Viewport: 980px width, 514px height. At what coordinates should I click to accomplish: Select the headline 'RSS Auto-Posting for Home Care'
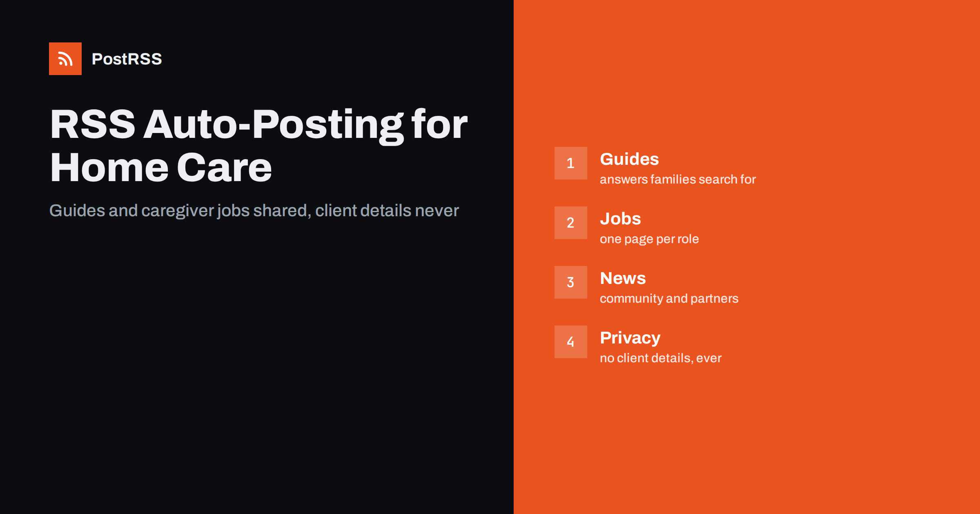(x=258, y=146)
